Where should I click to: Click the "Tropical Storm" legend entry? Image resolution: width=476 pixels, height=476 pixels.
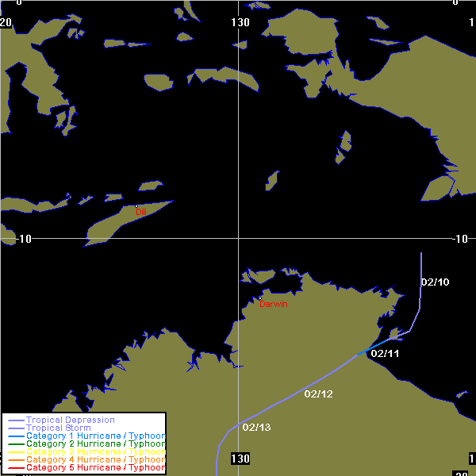[x=58, y=428]
